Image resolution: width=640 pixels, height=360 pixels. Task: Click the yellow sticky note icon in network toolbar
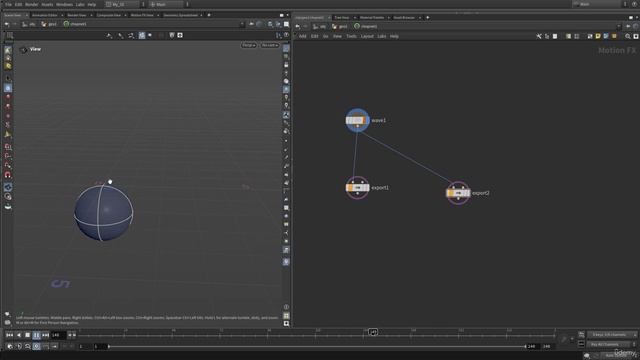pos(598,36)
